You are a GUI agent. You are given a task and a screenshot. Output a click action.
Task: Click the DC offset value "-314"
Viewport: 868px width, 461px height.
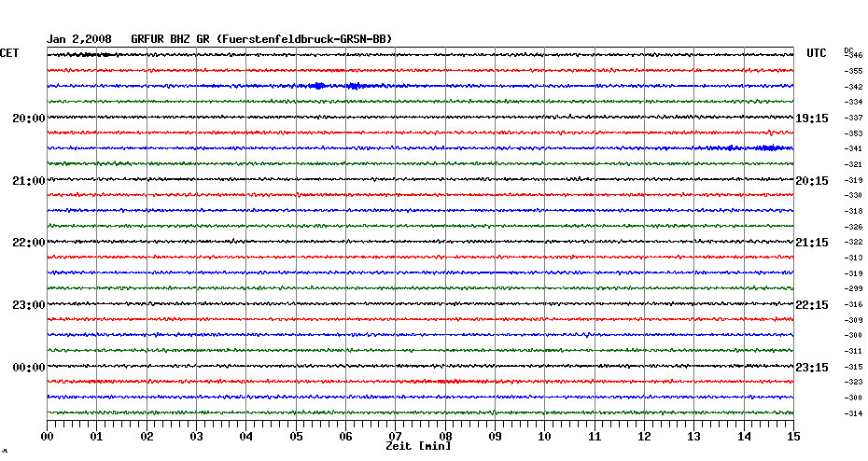click(x=854, y=413)
